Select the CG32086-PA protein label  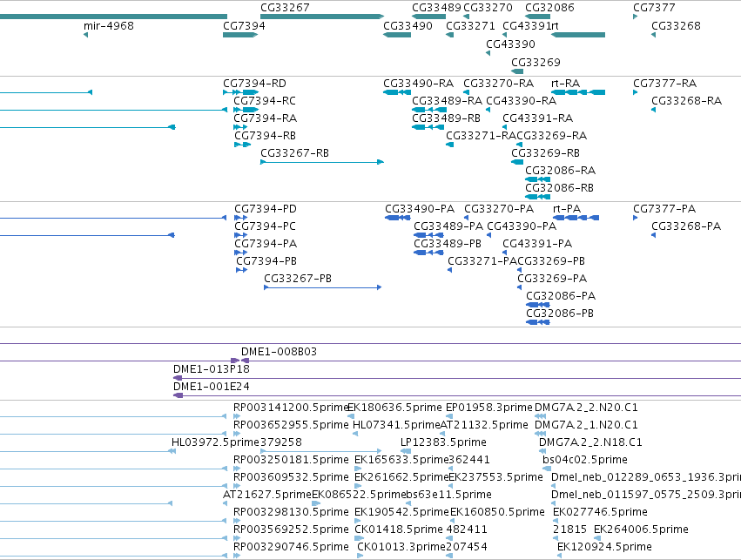(561, 296)
